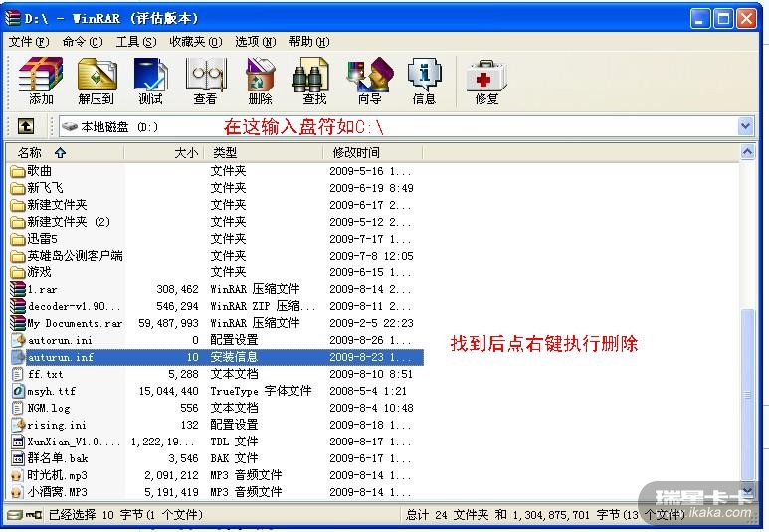Open the 帮助(H) menu
Screen dimensions: 769x532
tap(309, 42)
